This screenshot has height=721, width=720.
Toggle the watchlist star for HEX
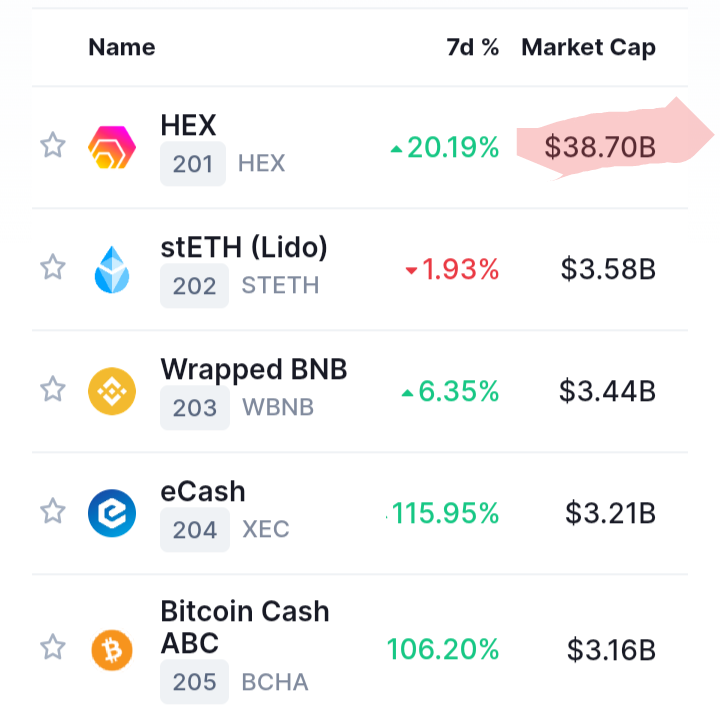(53, 145)
